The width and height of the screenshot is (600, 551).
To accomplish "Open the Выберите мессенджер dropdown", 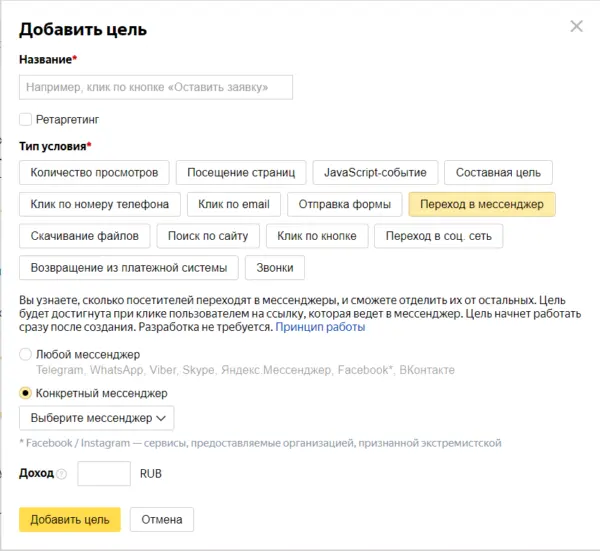I will (x=97, y=417).
